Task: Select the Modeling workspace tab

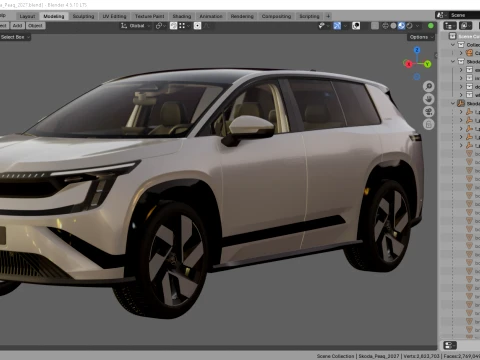Action: [x=54, y=16]
